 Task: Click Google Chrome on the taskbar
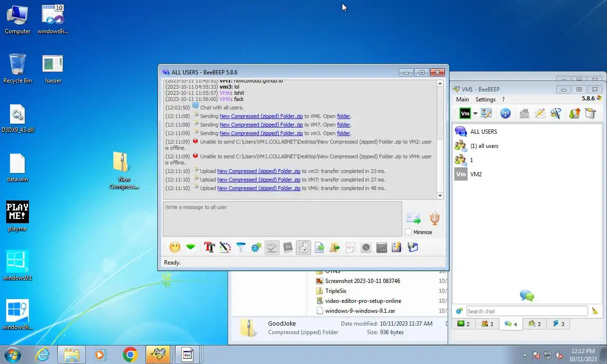[130, 354]
